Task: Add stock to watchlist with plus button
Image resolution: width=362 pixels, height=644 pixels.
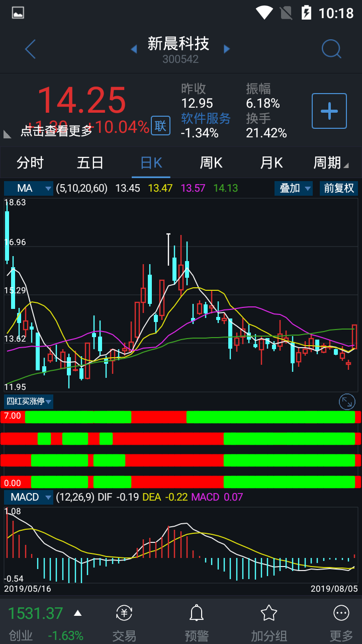Action: pos(329,111)
